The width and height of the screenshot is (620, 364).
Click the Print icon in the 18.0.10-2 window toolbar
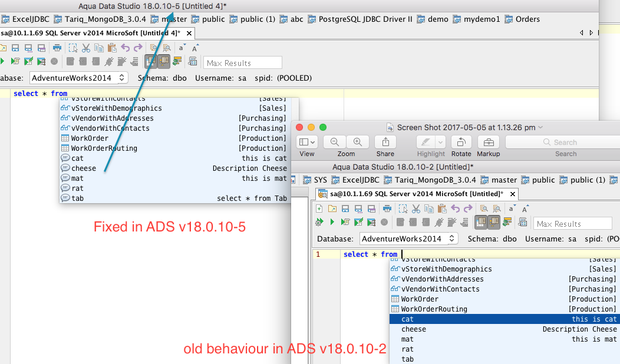387,209
